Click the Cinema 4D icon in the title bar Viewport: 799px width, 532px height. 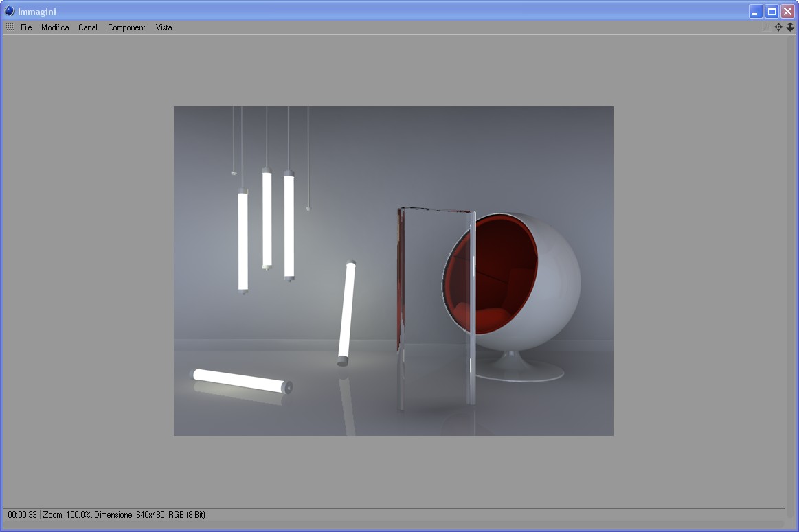coord(9,11)
